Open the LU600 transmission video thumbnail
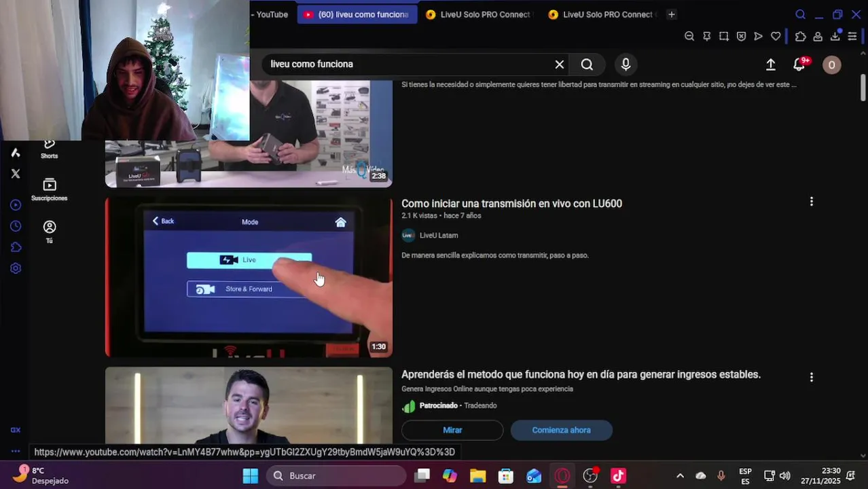The width and height of the screenshot is (868, 489). (x=249, y=277)
